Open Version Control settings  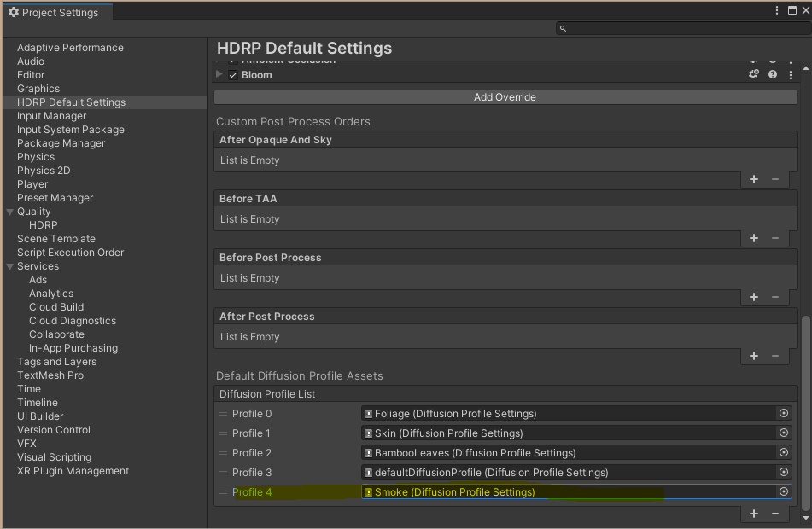tap(54, 430)
